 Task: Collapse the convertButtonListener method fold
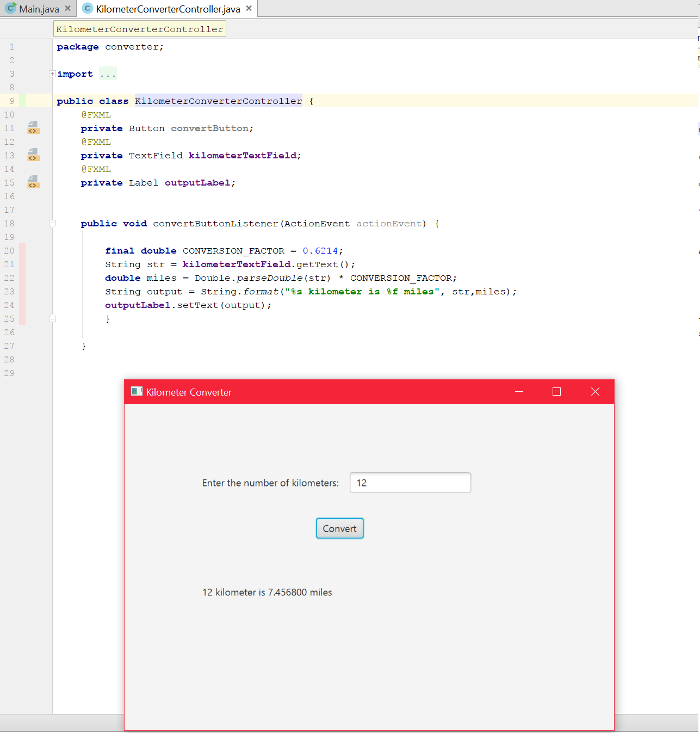coord(52,223)
